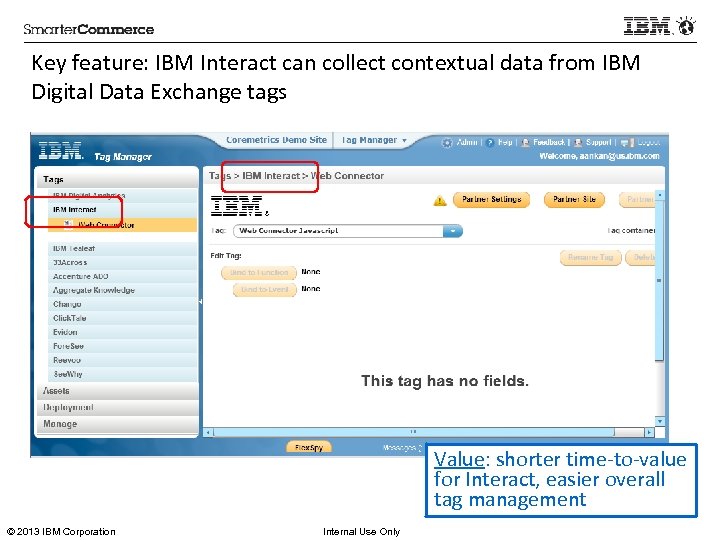720x540 pixels.
Task: Click the yellow warning triangle icon
Action: 440,201
